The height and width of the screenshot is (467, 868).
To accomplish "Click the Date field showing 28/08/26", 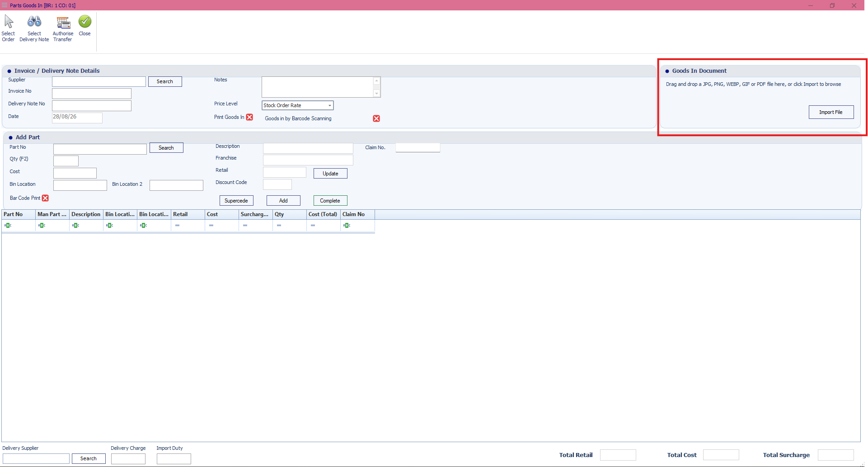I will tap(77, 118).
